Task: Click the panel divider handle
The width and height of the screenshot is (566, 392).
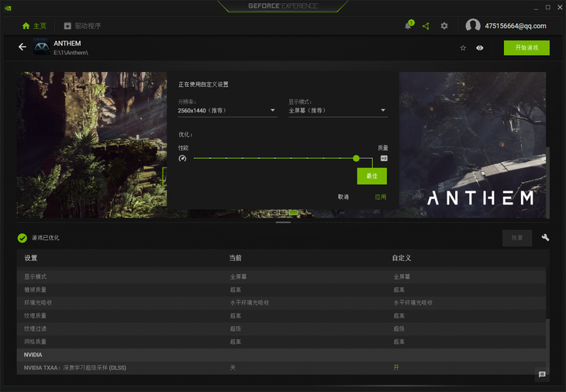Action: (283, 222)
